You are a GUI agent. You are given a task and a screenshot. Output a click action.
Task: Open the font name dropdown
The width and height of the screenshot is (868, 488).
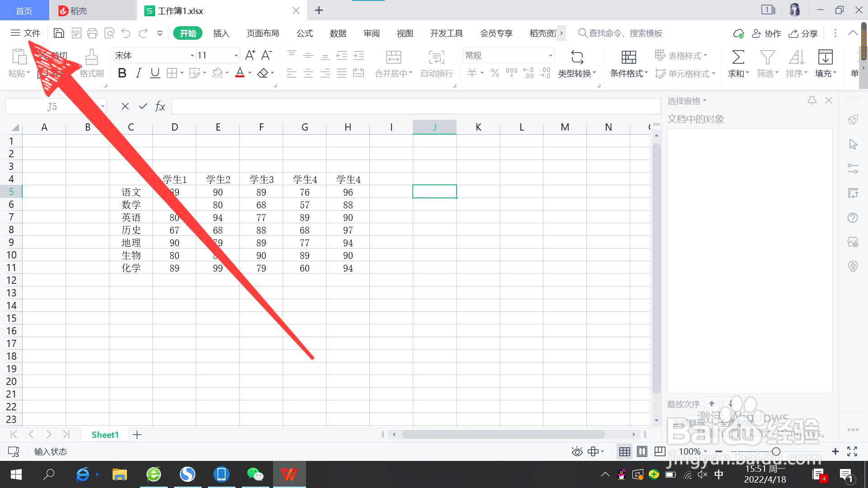pos(192,56)
